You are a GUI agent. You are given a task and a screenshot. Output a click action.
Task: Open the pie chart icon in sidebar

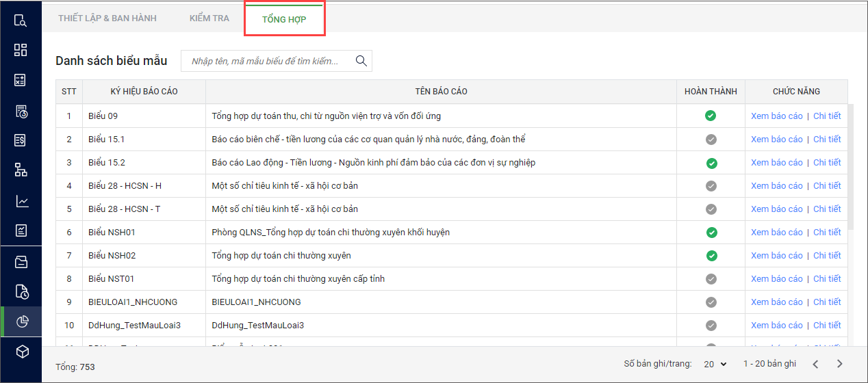pyautogui.click(x=21, y=321)
